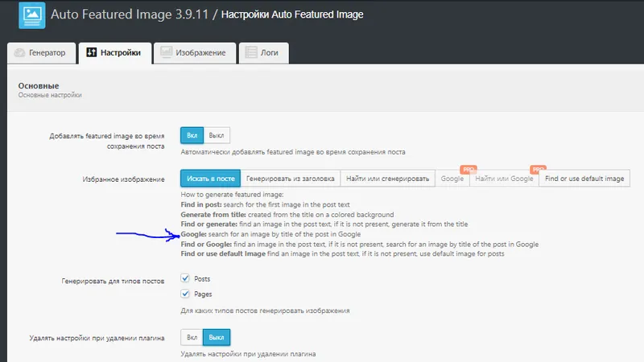Click the 'Find or Google:' description line
644x362 pixels.
pos(359,245)
